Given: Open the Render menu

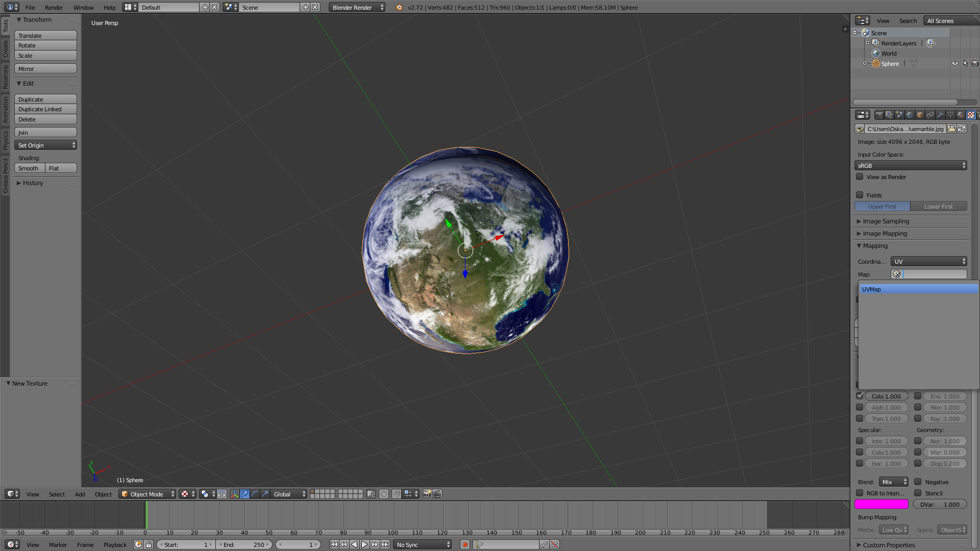Looking at the screenshot, I should pyautogui.click(x=54, y=8).
